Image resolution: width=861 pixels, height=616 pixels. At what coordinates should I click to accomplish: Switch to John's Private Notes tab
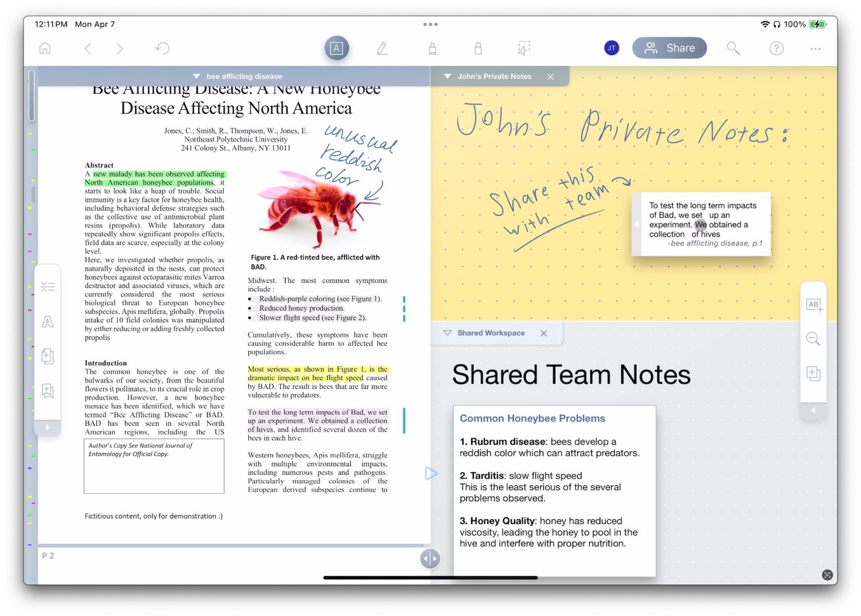[x=495, y=76]
